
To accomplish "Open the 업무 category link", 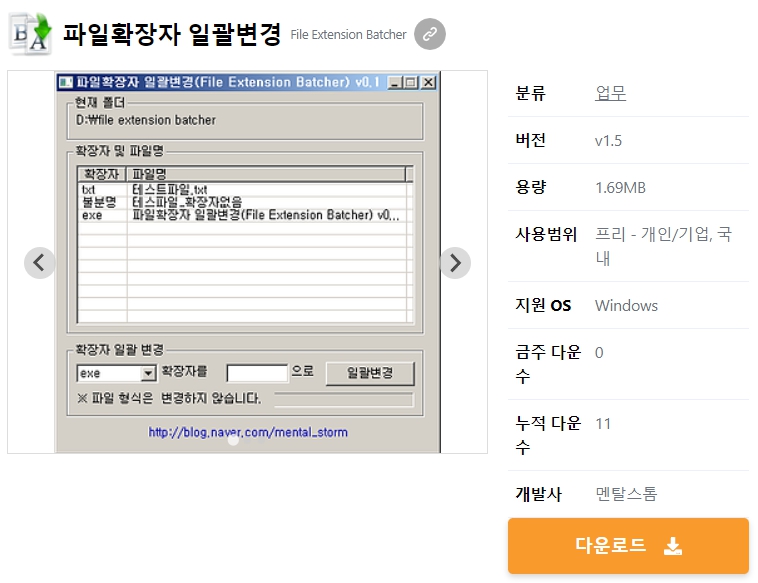I will click(x=611, y=93).
